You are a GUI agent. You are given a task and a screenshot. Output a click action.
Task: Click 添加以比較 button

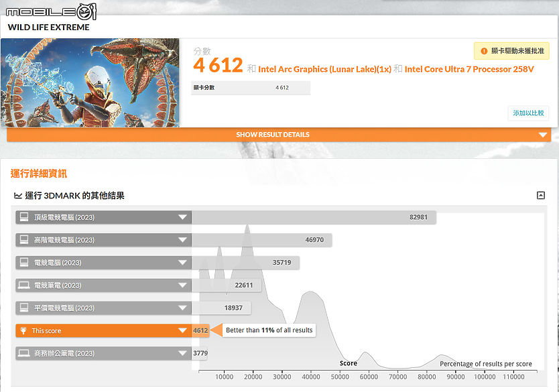click(x=528, y=113)
